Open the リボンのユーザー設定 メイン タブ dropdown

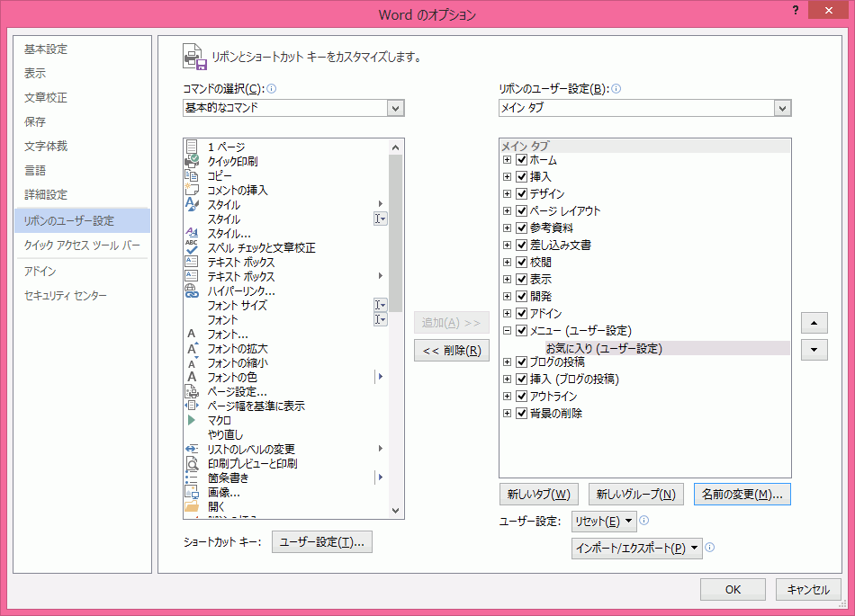pyautogui.click(x=782, y=108)
